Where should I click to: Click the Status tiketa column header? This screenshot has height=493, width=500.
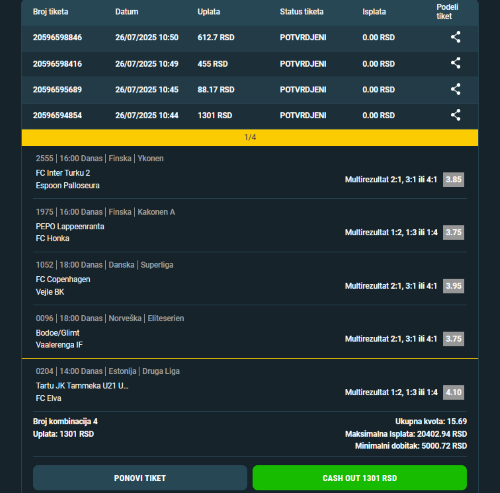click(301, 12)
